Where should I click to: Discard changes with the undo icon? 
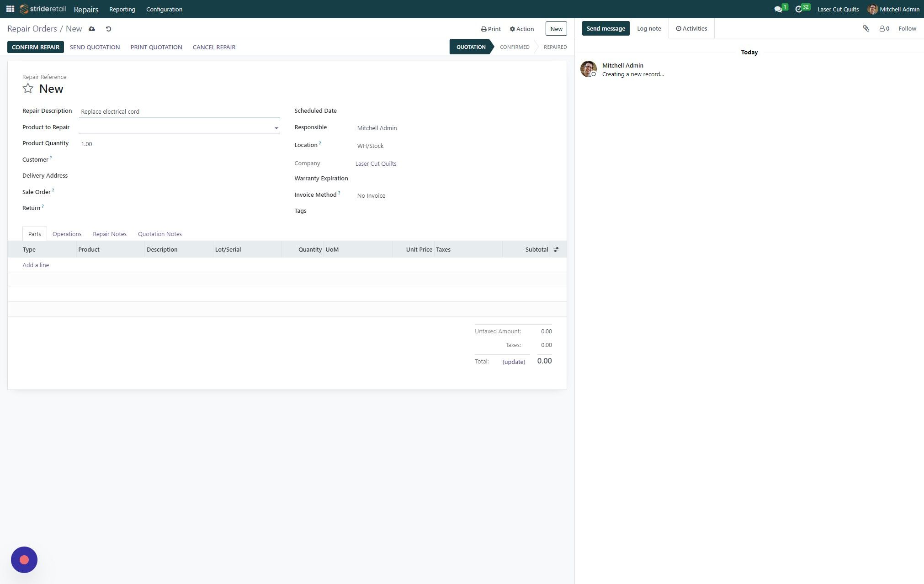(108, 29)
